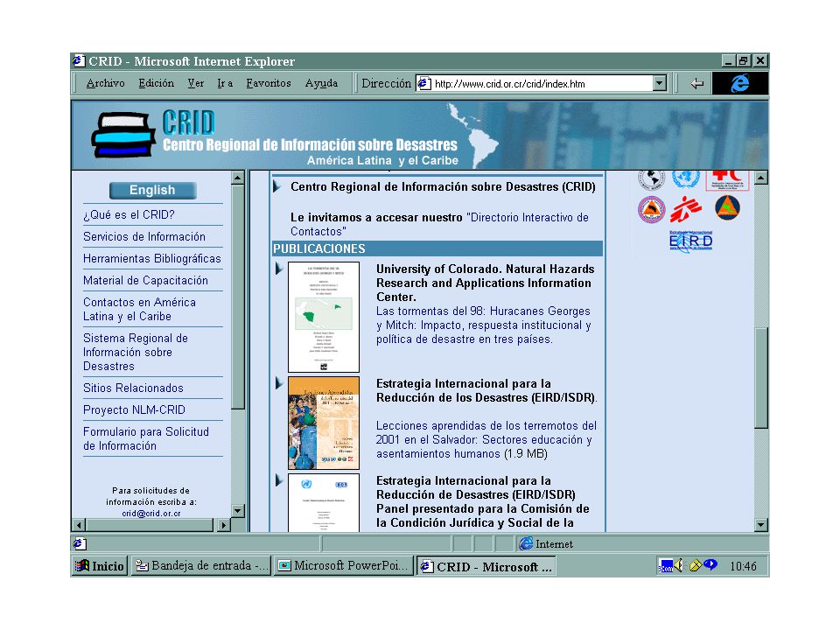Click main page scroll up arrow

click(760, 178)
